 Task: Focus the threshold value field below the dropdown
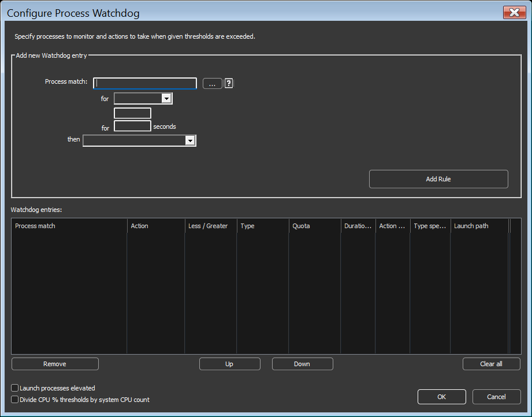pos(132,113)
